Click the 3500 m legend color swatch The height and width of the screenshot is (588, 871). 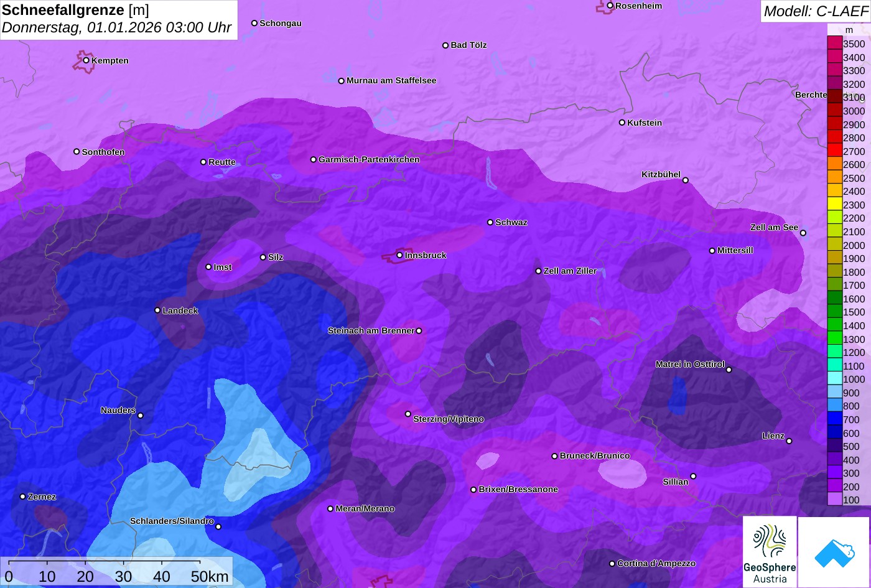834,43
